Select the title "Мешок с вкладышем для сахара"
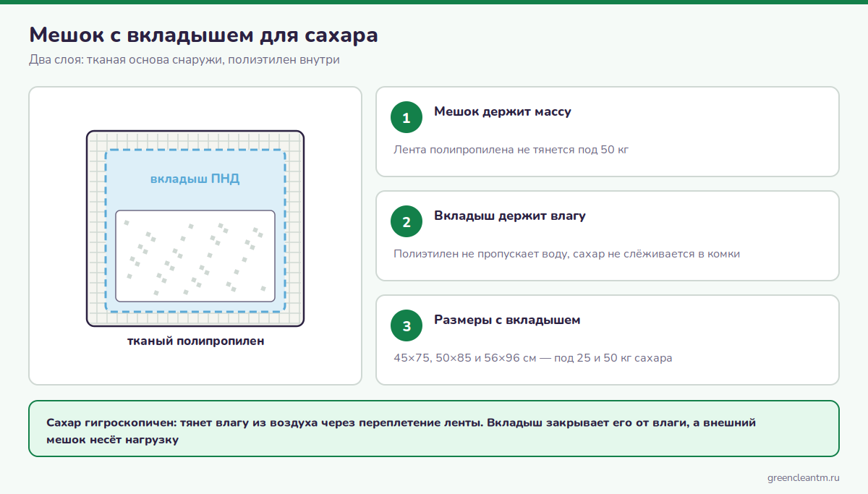Screen dimensions: 868x494 pos(203,35)
